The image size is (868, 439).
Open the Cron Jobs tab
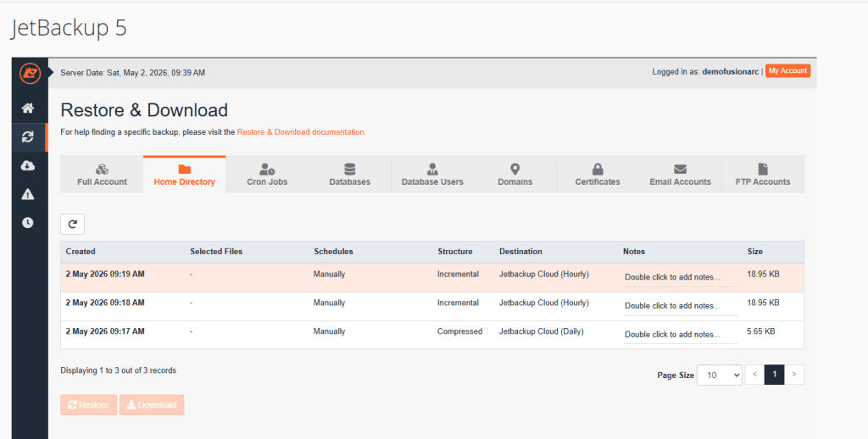pos(267,175)
